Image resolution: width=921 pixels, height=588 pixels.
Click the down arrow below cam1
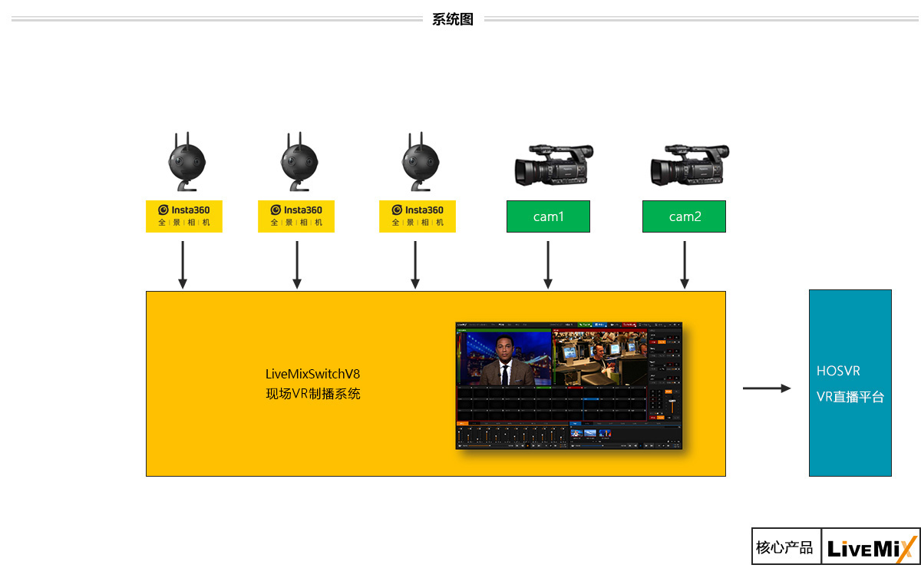548,265
